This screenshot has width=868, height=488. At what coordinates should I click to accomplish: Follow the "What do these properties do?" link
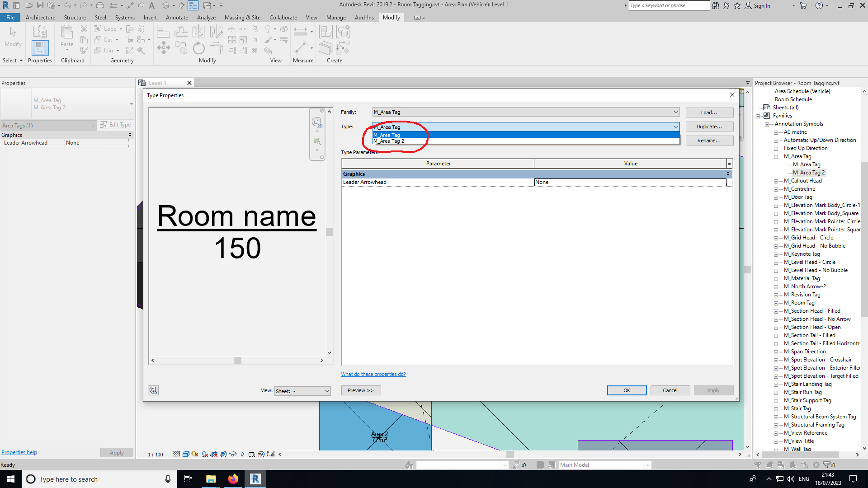tap(373, 374)
